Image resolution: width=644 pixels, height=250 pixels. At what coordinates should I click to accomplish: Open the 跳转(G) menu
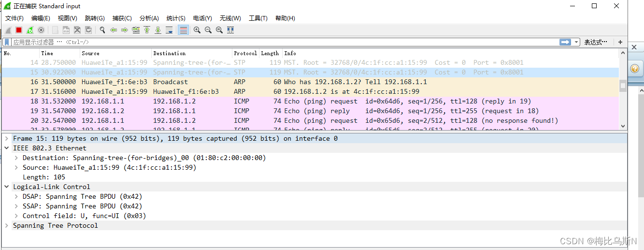coord(95,18)
